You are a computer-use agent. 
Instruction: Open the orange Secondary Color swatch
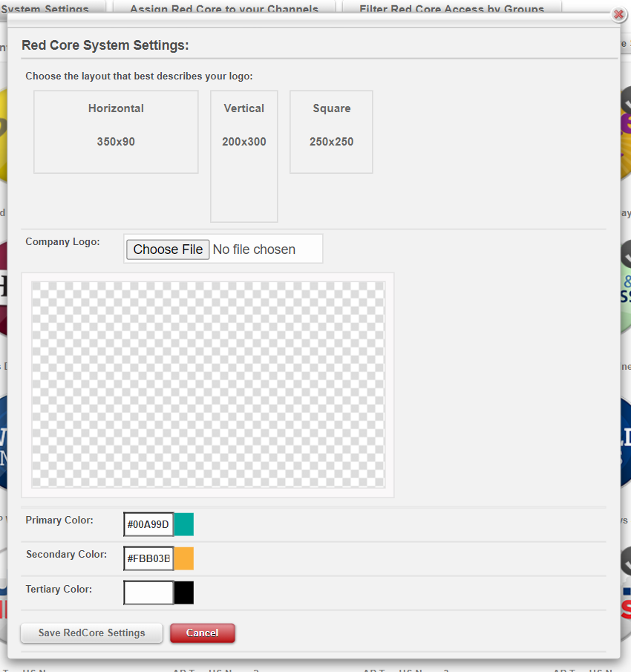click(x=184, y=558)
